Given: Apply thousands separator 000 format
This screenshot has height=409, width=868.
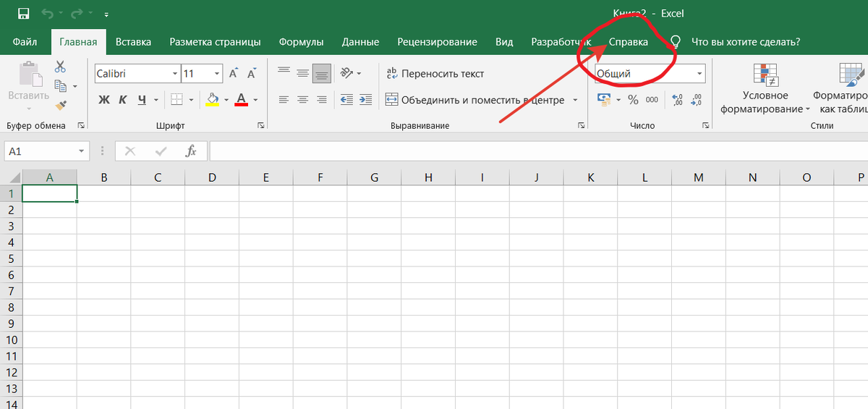Looking at the screenshot, I should tap(652, 99).
